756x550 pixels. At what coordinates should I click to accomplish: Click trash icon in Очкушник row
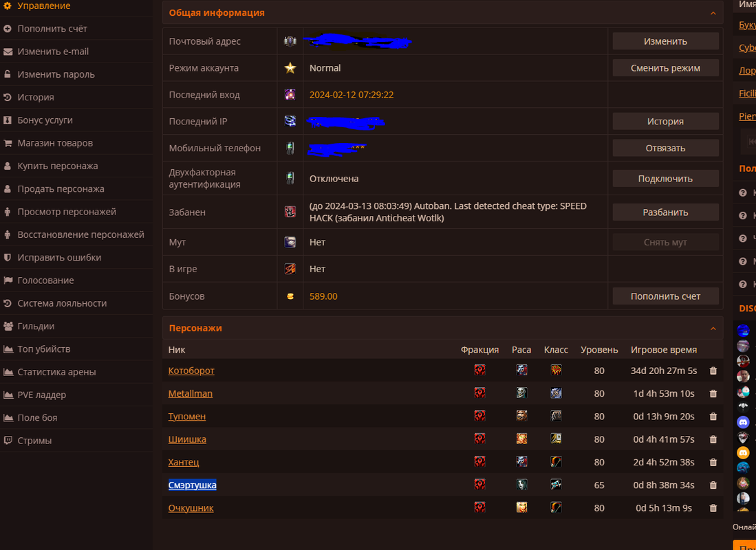click(713, 508)
